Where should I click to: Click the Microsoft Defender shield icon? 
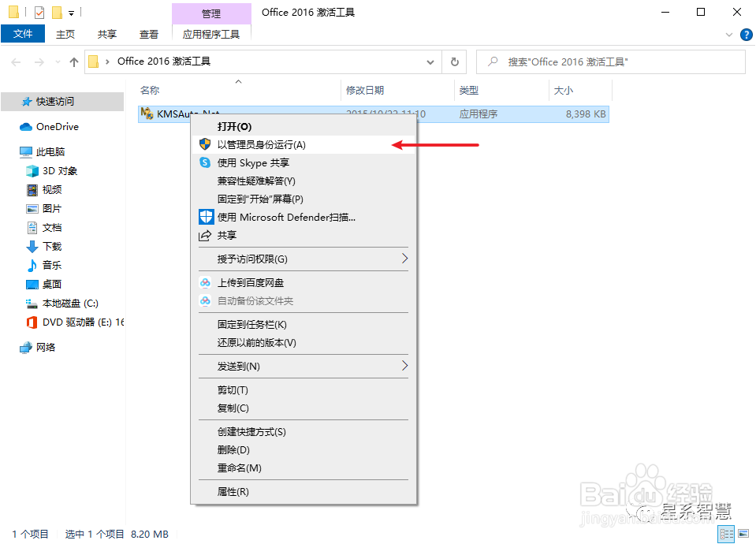click(x=206, y=217)
